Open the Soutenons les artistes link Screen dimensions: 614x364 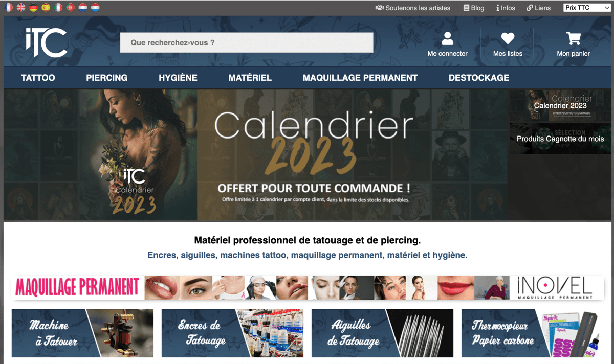(x=413, y=8)
